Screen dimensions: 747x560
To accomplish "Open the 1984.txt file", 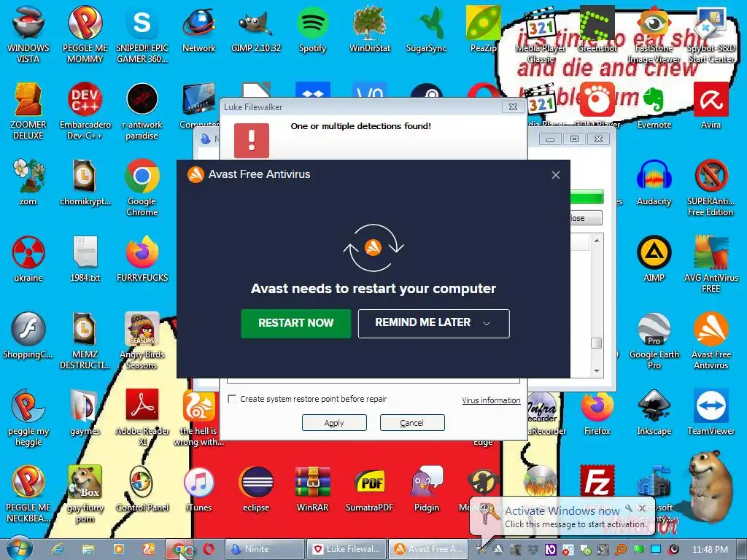I will coord(85,259).
